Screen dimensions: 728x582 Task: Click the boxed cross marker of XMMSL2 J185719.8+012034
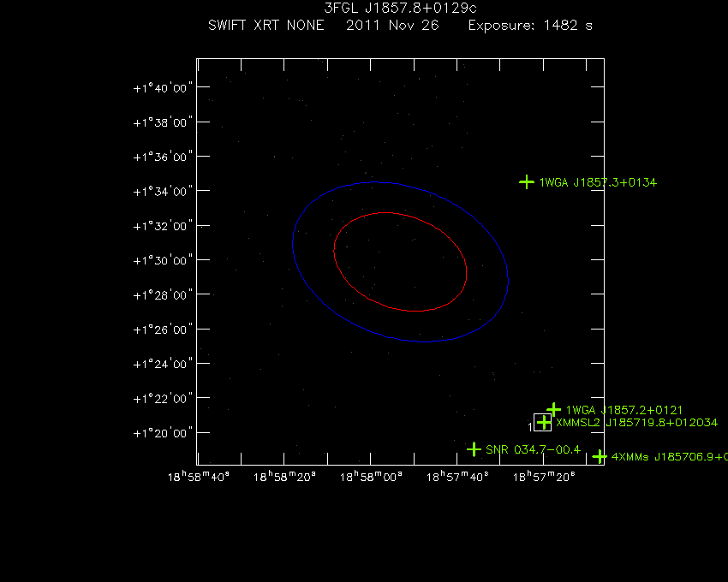(x=543, y=422)
